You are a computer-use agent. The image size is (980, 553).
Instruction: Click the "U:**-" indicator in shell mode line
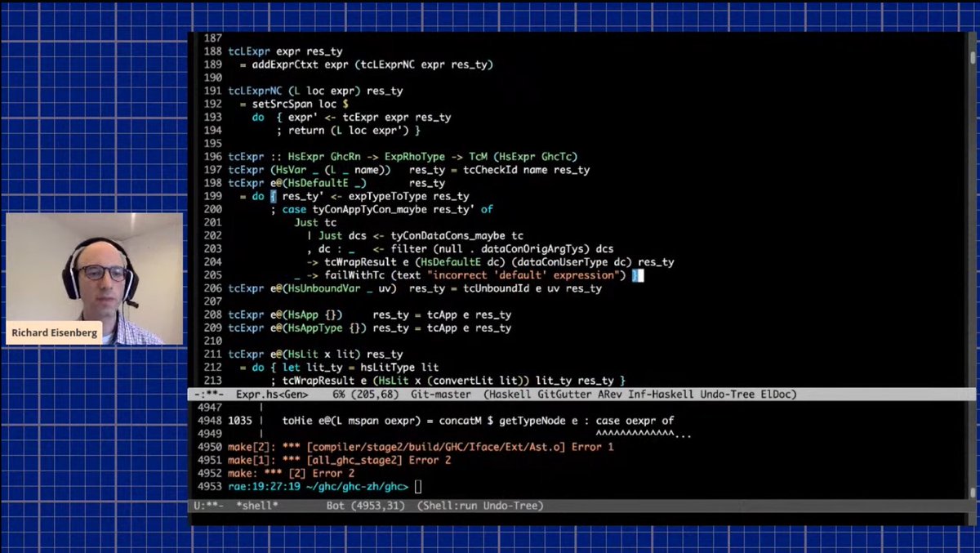click(207, 506)
